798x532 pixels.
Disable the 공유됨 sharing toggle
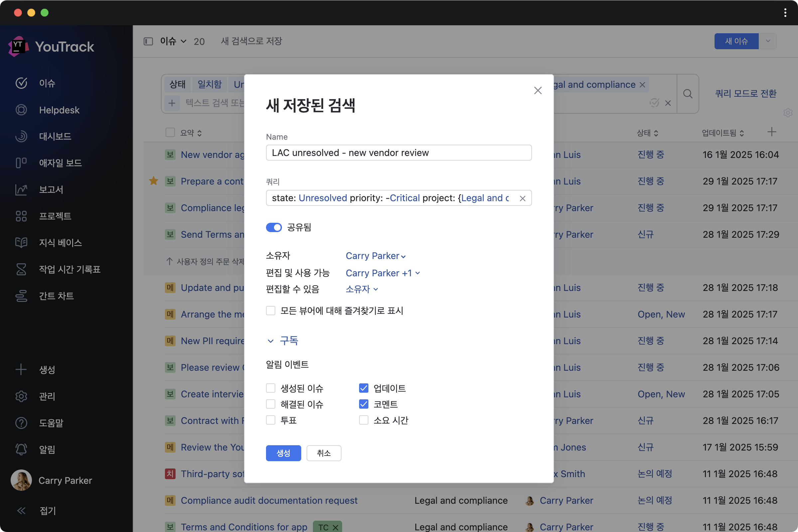click(x=274, y=227)
